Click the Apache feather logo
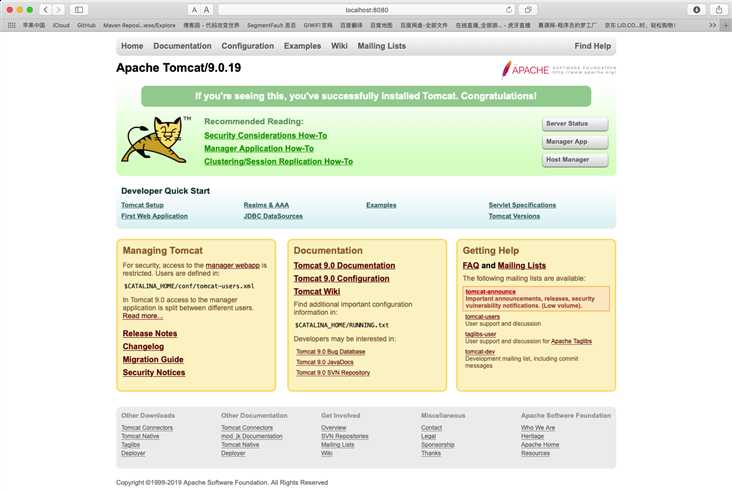The image size is (732, 491). point(559,70)
